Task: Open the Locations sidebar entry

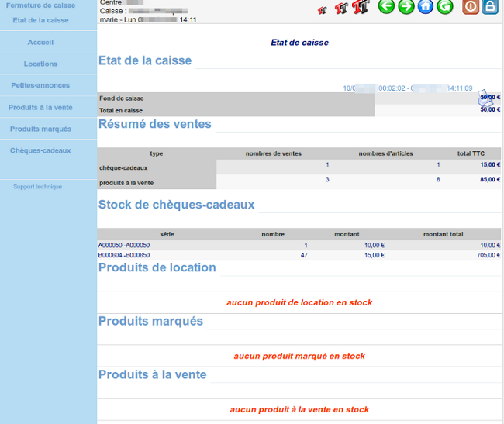Action: pos(40,64)
